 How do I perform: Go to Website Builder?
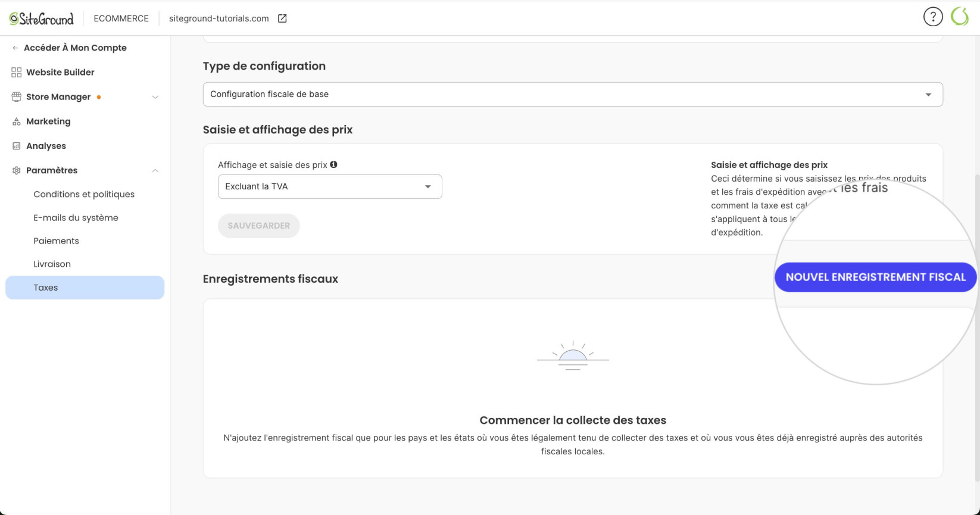point(60,72)
